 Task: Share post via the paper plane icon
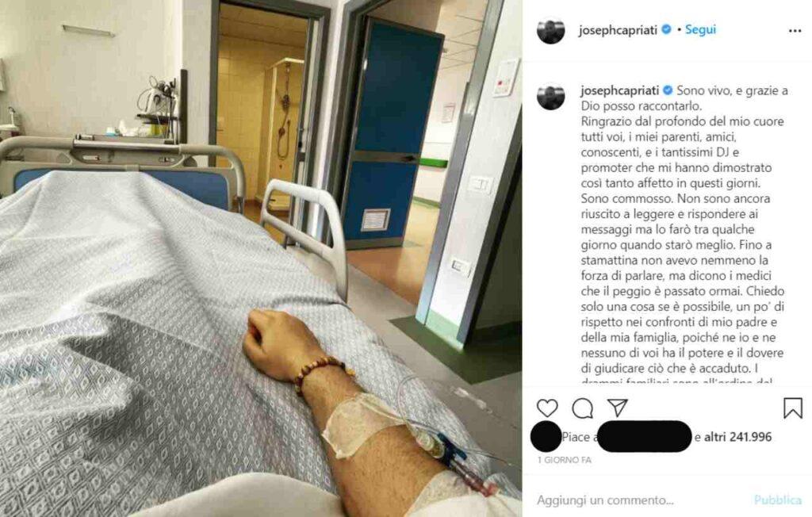coord(617,408)
